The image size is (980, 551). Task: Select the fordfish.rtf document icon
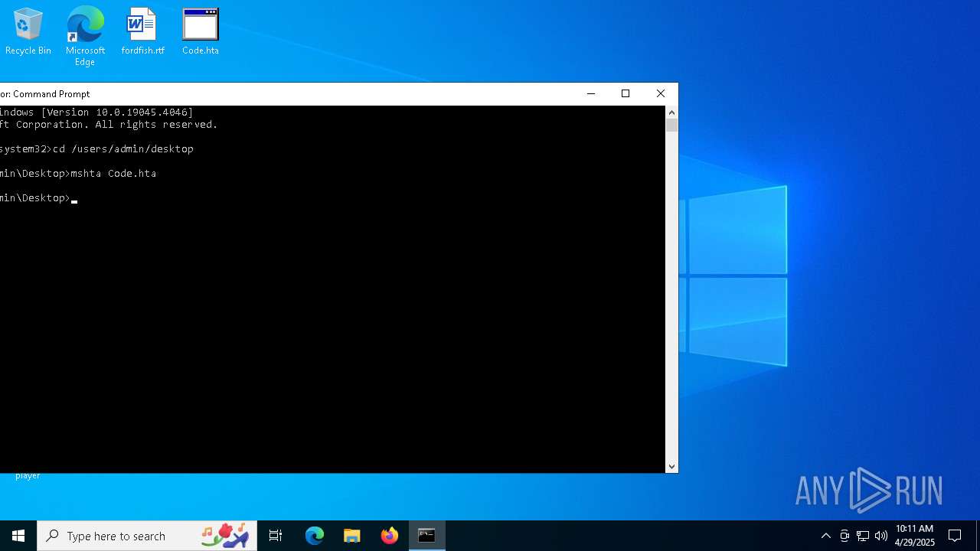point(142,31)
